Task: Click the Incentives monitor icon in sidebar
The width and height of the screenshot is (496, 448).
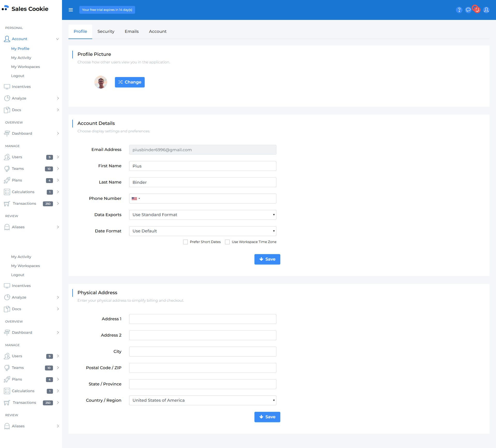Action: click(7, 87)
